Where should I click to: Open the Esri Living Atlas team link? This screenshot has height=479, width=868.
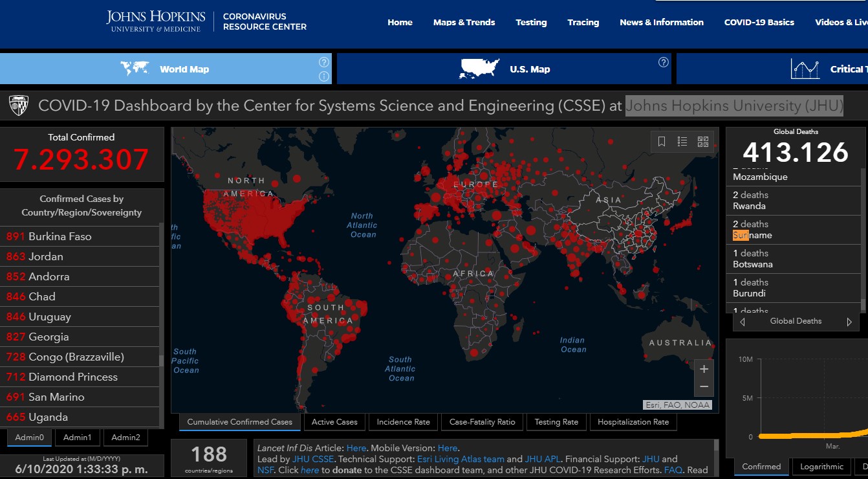pyautogui.click(x=461, y=459)
